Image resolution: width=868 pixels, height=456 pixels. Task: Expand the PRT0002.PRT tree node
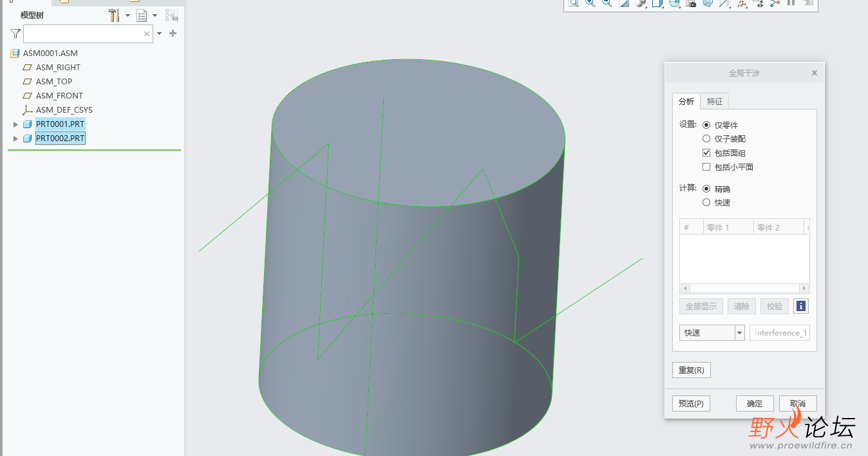(16, 138)
